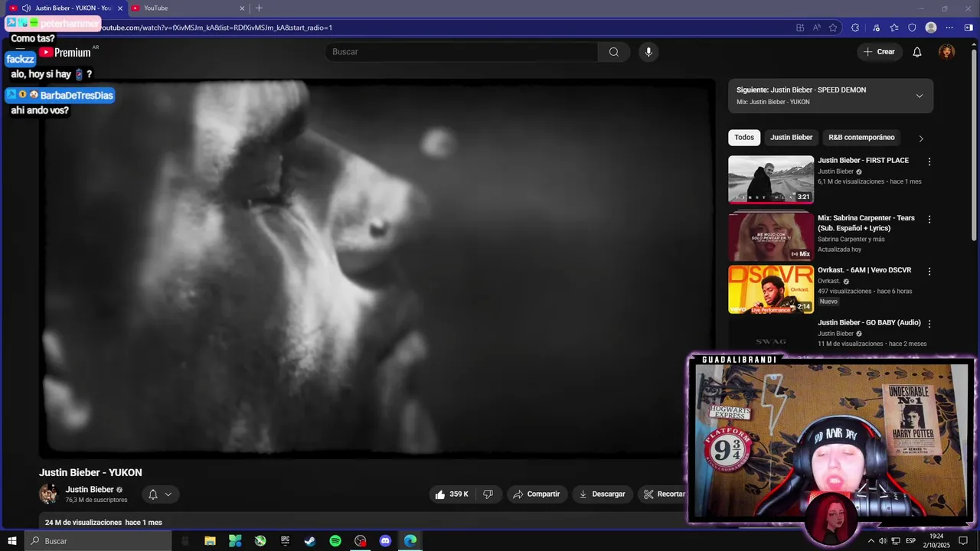
Task: Open Edge profile icon
Action: point(931,28)
